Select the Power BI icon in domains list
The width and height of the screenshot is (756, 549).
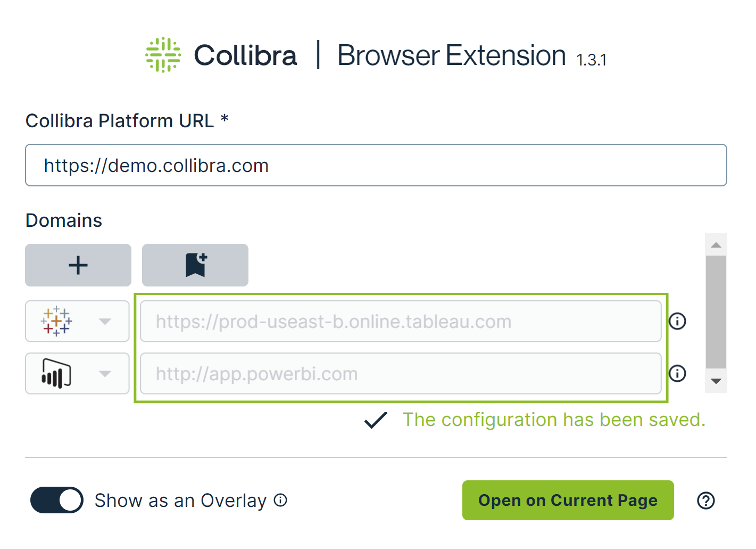tap(55, 373)
